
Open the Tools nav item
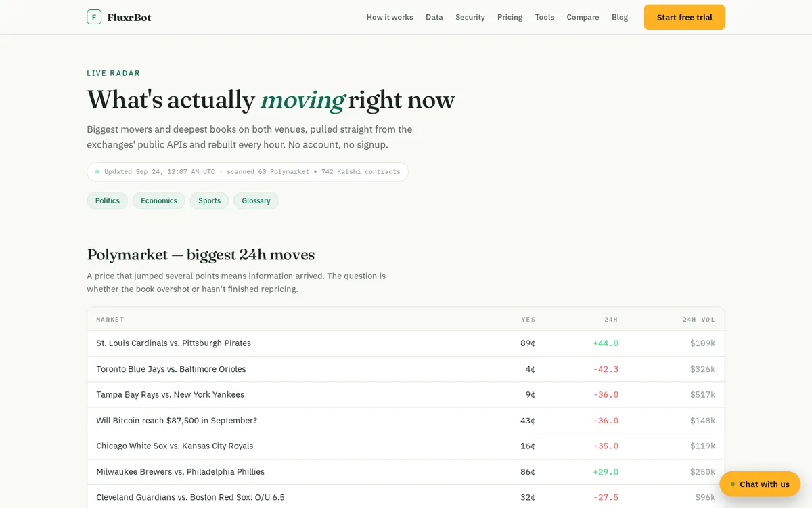pos(545,17)
